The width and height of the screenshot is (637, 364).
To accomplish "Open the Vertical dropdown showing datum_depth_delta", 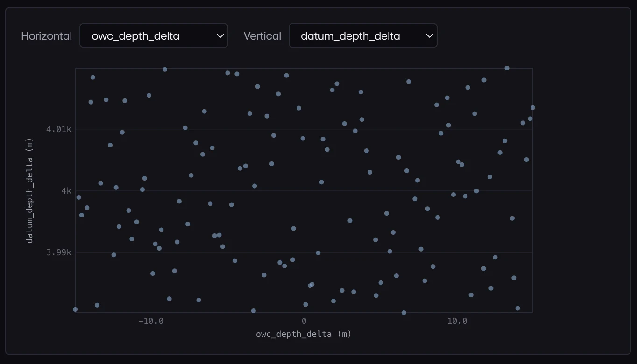I will [363, 36].
